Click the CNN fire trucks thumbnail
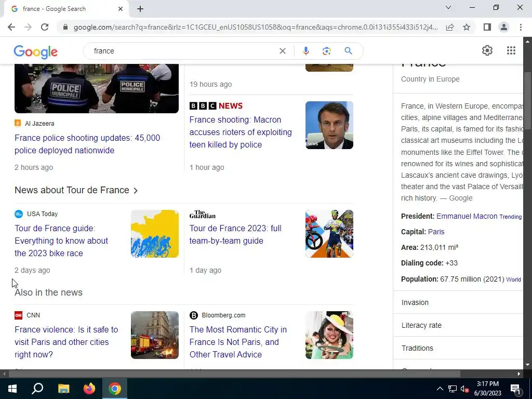The image size is (532, 399). point(155,335)
